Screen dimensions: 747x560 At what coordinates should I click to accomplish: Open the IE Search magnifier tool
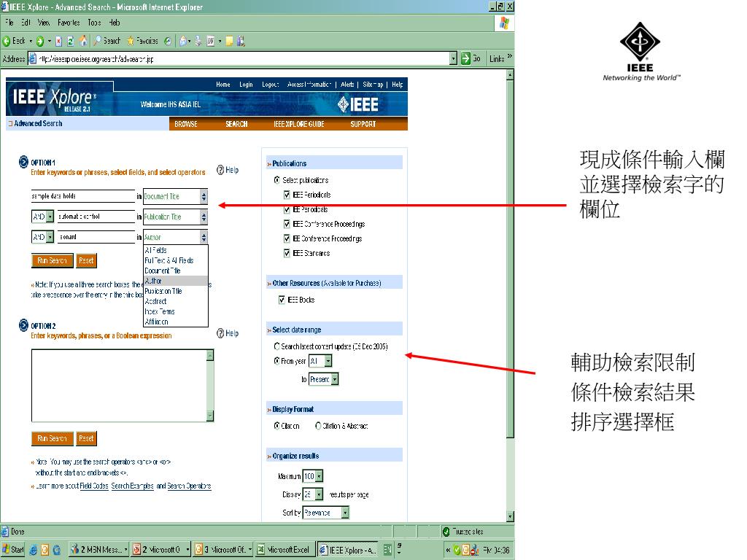click(107, 41)
